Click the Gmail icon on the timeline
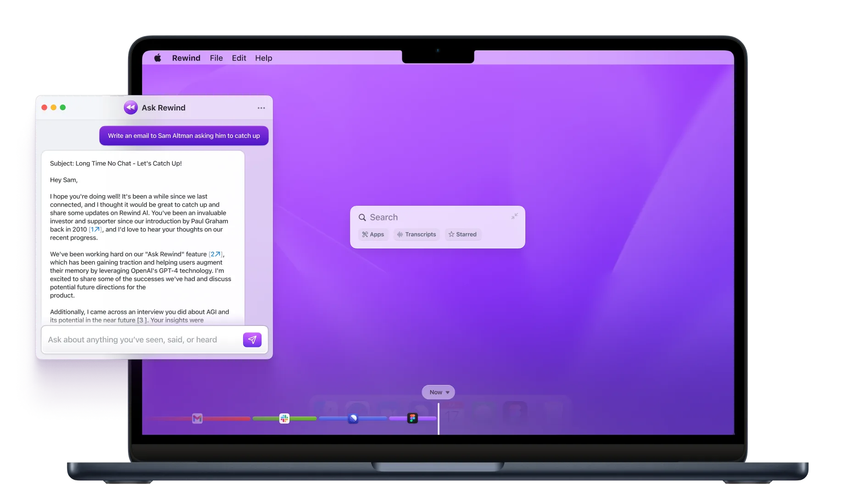Image resolution: width=868 pixels, height=484 pixels. click(197, 418)
